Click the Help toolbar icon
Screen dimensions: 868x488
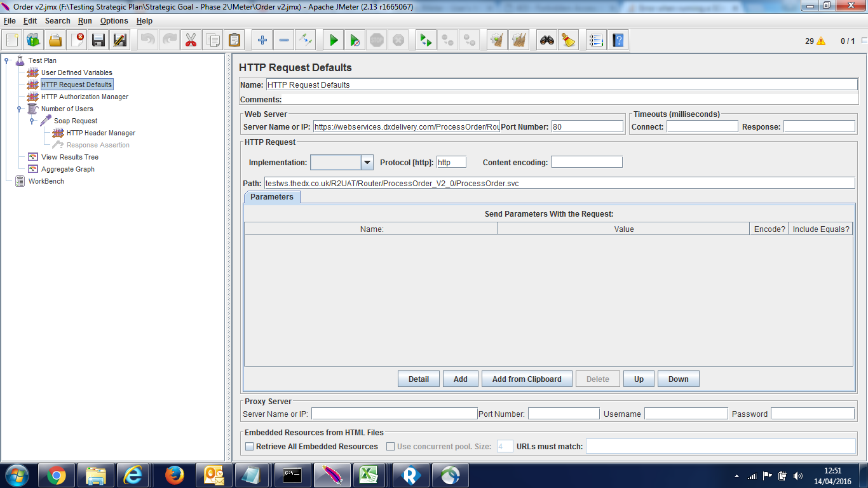coord(618,41)
